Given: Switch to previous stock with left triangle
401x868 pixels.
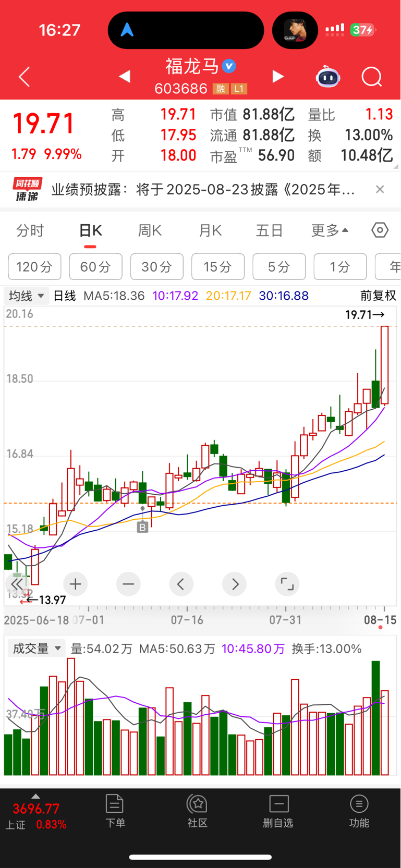Looking at the screenshot, I should [x=124, y=77].
